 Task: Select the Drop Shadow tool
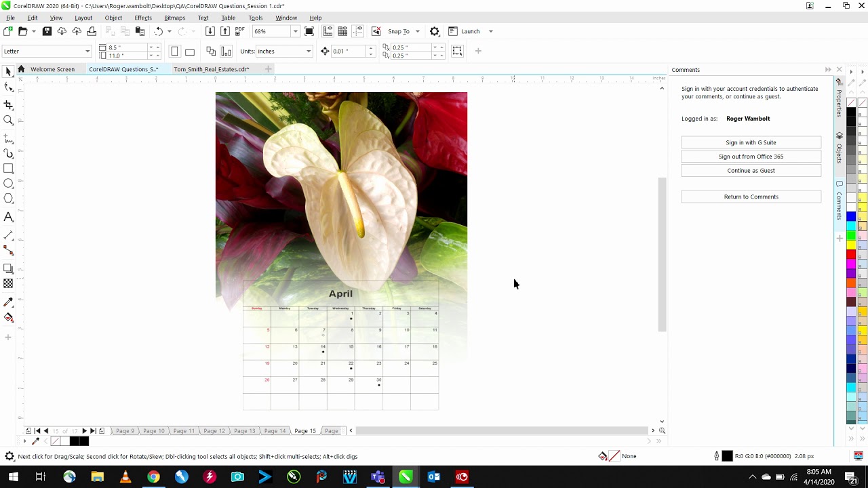[x=8, y=269]
